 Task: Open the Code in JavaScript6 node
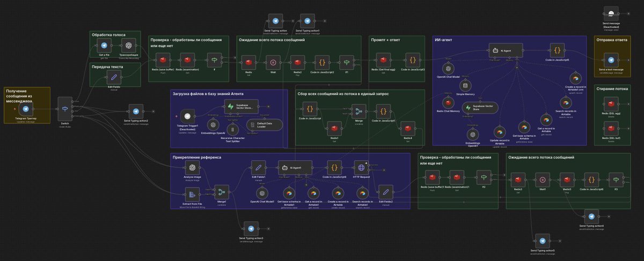coord(591,180)
